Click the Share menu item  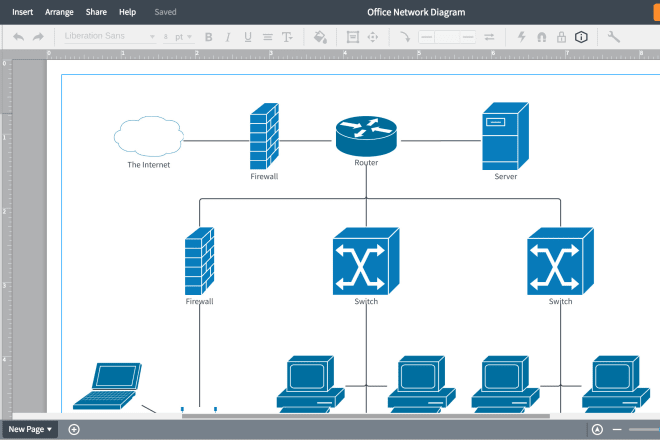click(96, 12)
